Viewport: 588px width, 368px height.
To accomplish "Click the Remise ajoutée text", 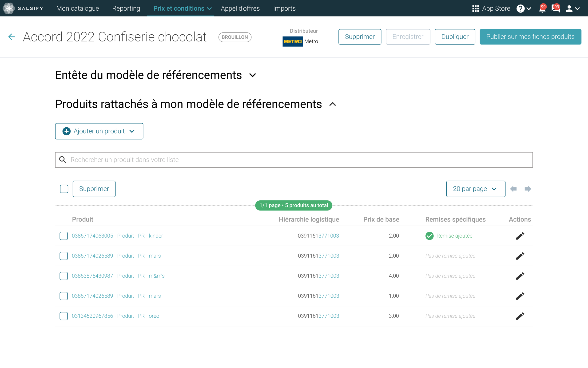I will (454, 236).
